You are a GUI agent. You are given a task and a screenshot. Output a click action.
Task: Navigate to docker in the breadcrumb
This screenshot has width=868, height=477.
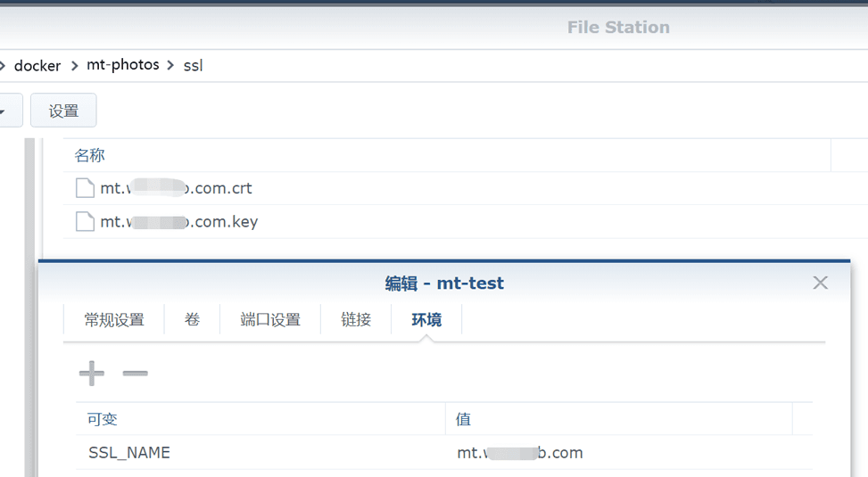37,66
